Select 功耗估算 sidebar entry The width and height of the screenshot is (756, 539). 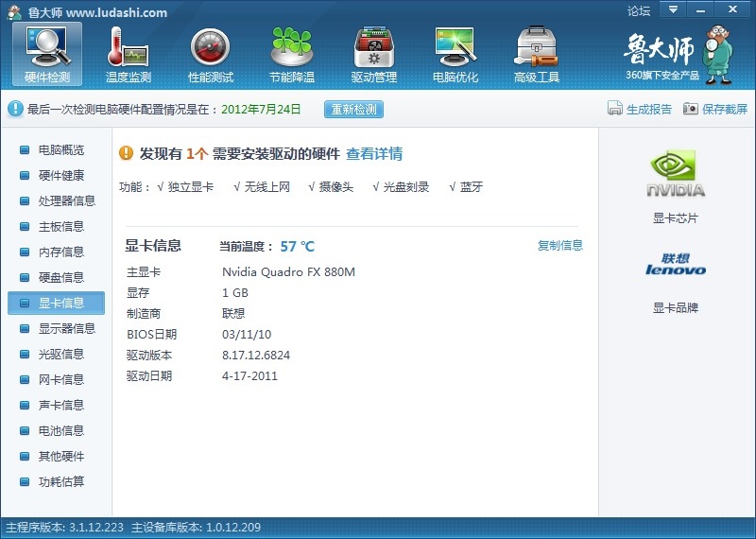tap(60, 481)
